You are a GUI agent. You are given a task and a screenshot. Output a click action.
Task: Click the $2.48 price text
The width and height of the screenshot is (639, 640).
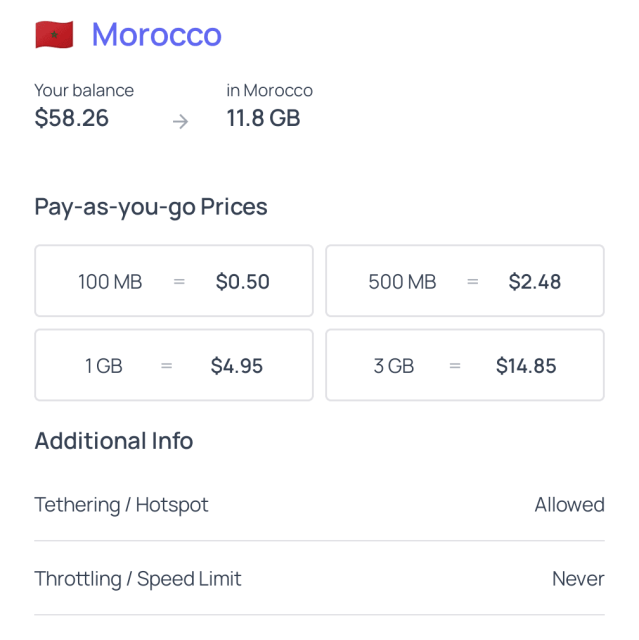[x=534, y=282]
